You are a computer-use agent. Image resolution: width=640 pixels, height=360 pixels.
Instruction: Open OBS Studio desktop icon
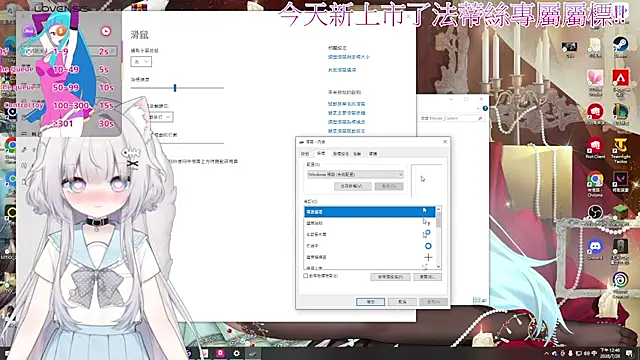pos(595,213)
